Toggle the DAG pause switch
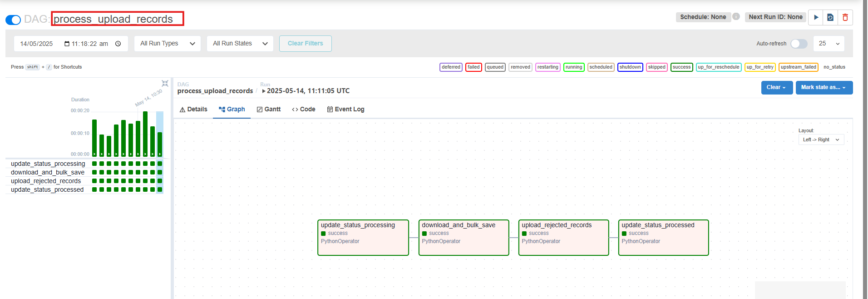This screenshot has width=868, height=299. click(13, 20)
